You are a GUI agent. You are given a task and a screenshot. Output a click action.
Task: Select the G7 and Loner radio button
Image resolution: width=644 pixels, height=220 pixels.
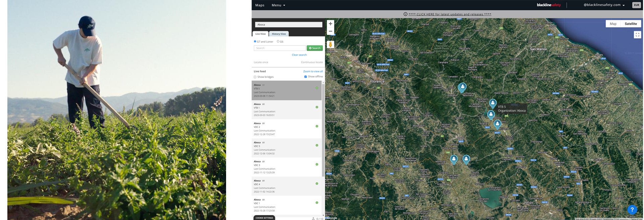[x=255, y=41]
